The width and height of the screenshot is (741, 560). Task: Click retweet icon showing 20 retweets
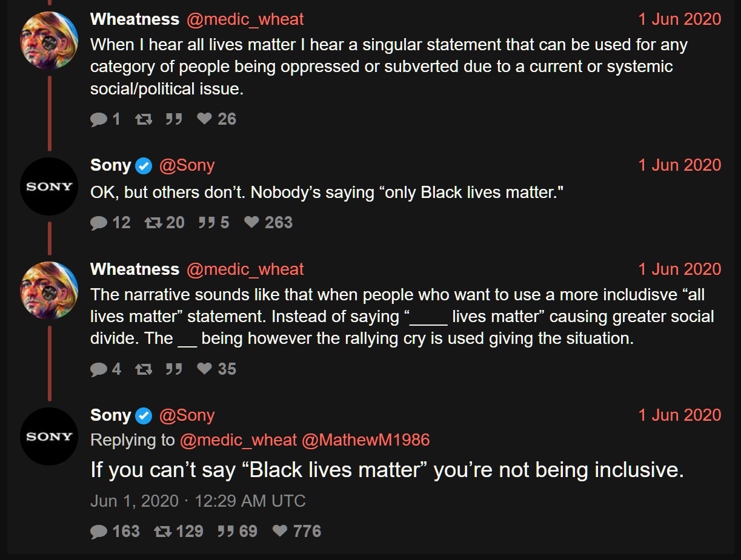click(x=153, y=223)
